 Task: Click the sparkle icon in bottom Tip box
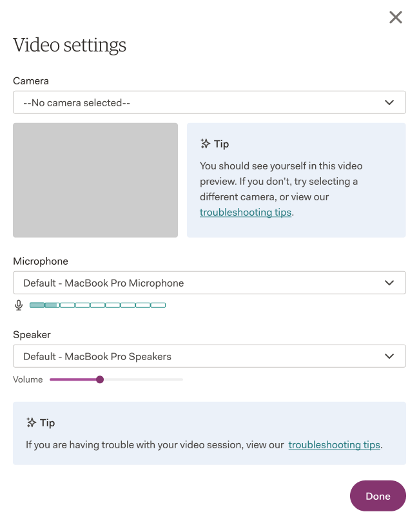coord(31,423)
